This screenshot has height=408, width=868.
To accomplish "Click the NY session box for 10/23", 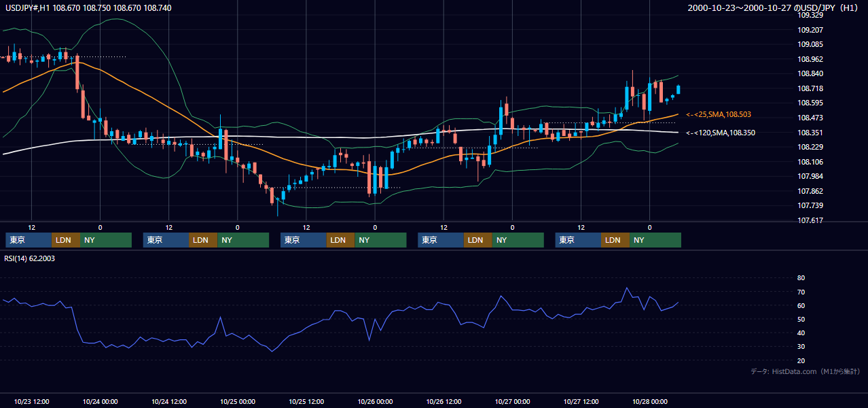I will coord(106,240).
